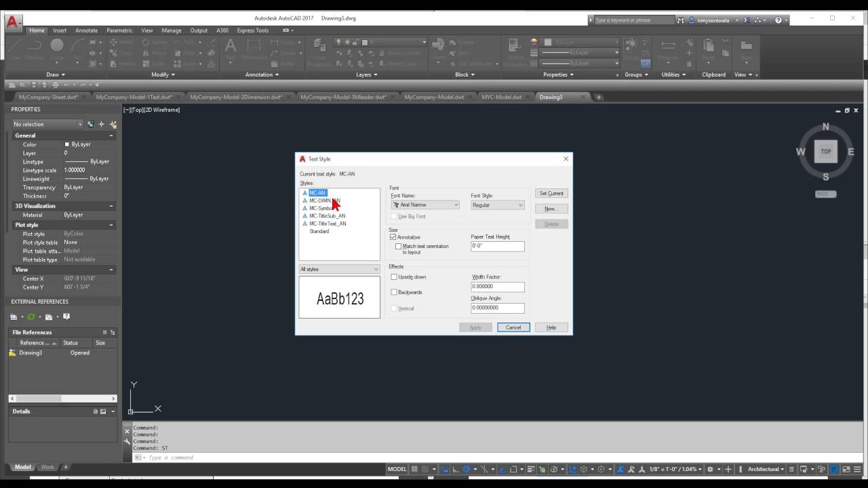Select MC-DIMN_AN in Styles list
The image size is (868, 488).
click(x=325, y=201)
